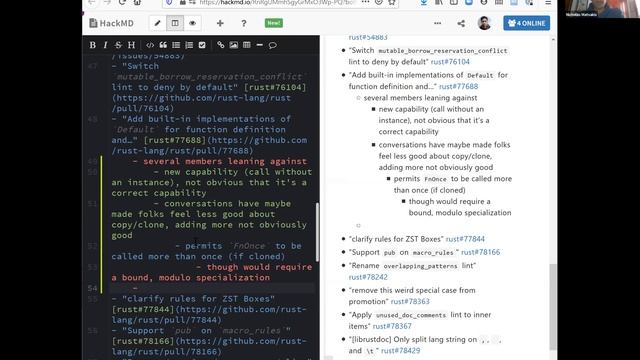
Task: Apply bold formatting in editor toolbar
Action: click(x=93, y=45)
